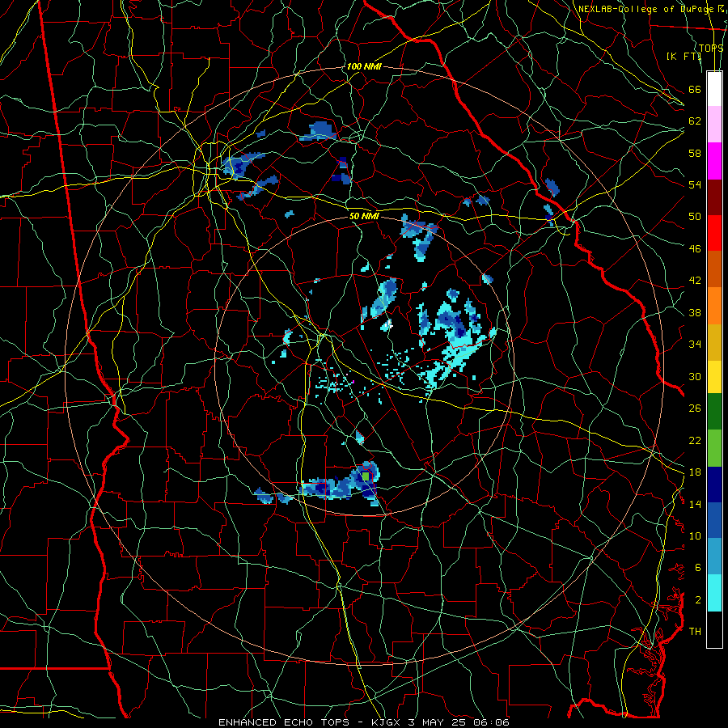The image size is (728, 728).
Task: Click the "54" legend value
Action: click(695, 184)
